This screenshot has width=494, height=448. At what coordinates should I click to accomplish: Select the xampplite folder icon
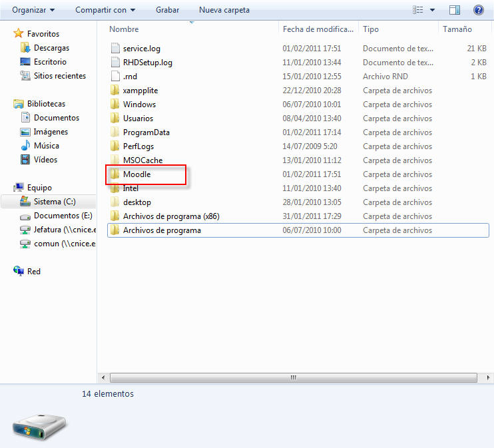tap(115, 91)
